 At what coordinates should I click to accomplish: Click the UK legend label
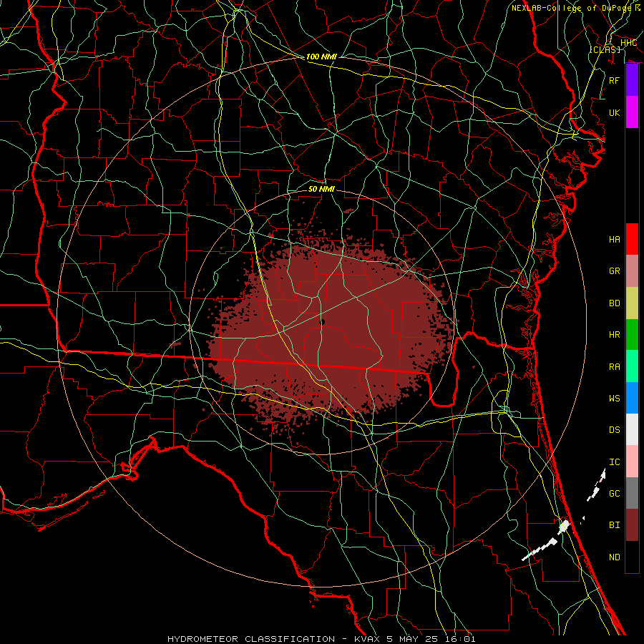[x=615, y=112]
